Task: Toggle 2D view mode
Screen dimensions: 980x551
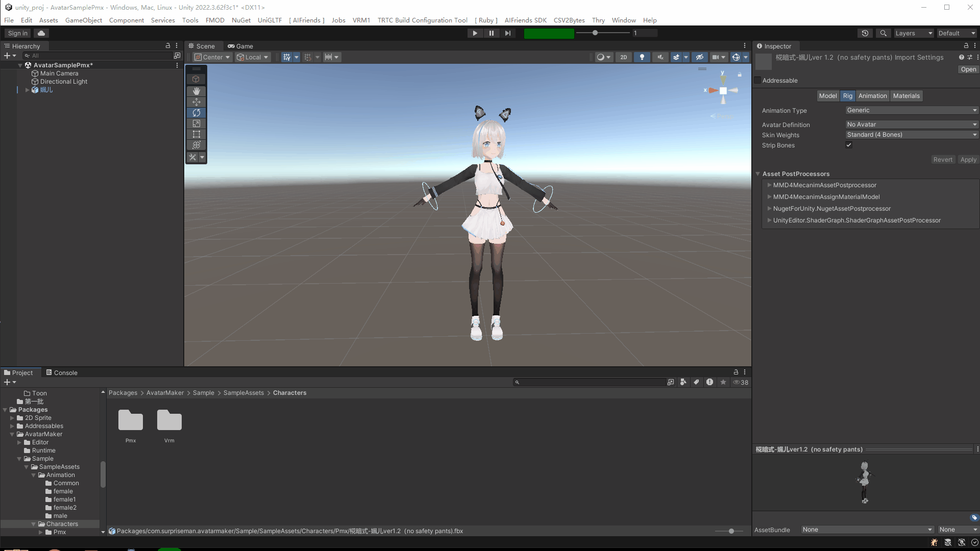Action: [x=623, y=57]
